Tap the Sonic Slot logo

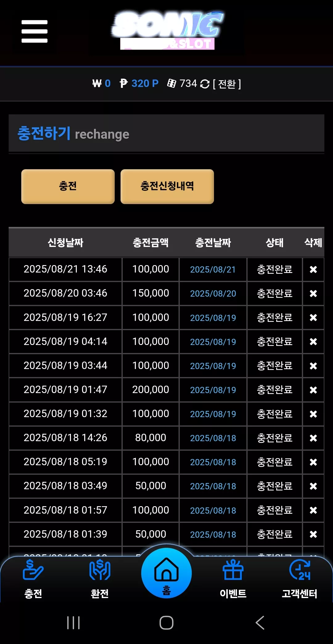coord(167,31)
